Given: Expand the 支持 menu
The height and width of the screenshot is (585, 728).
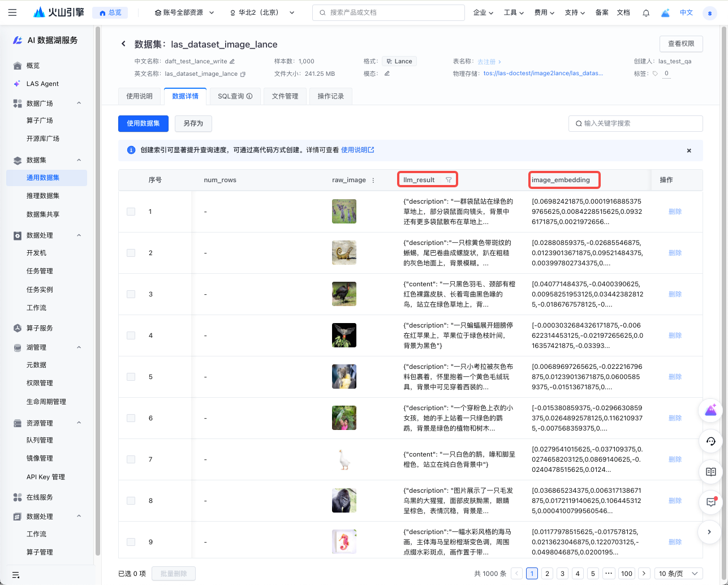Looking at the screenshot, I should [575, 12].
